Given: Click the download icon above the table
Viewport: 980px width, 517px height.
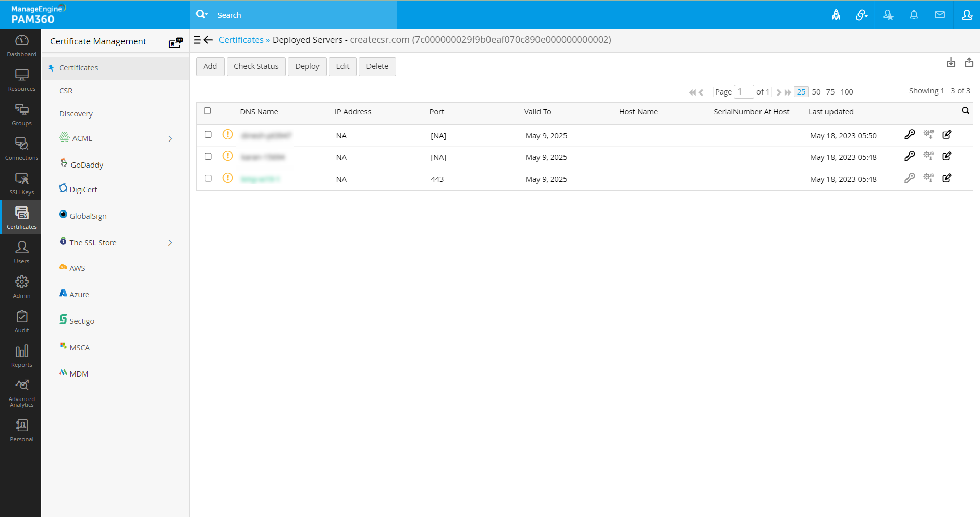Looking at the screenshot, I should (x=951, y=63).
